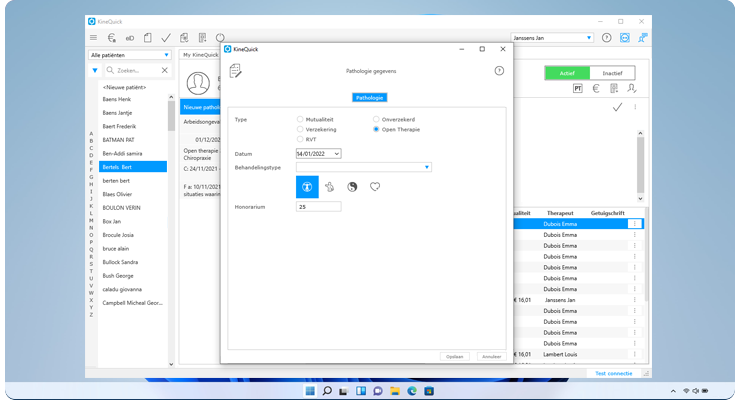Click the PT icon under Actief toggle
740x400 pixels.
(x=578, y=88)
